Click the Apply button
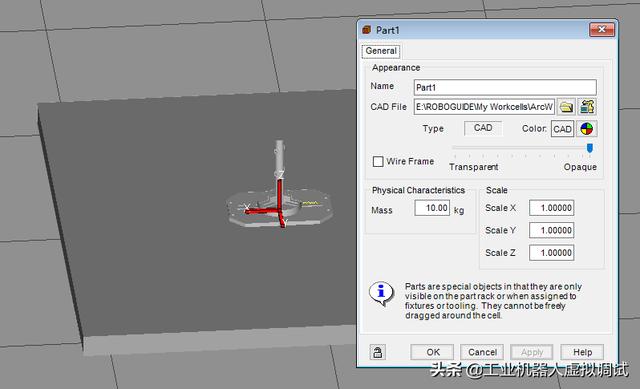Screen dimensions: 640x389 (532, 352)
